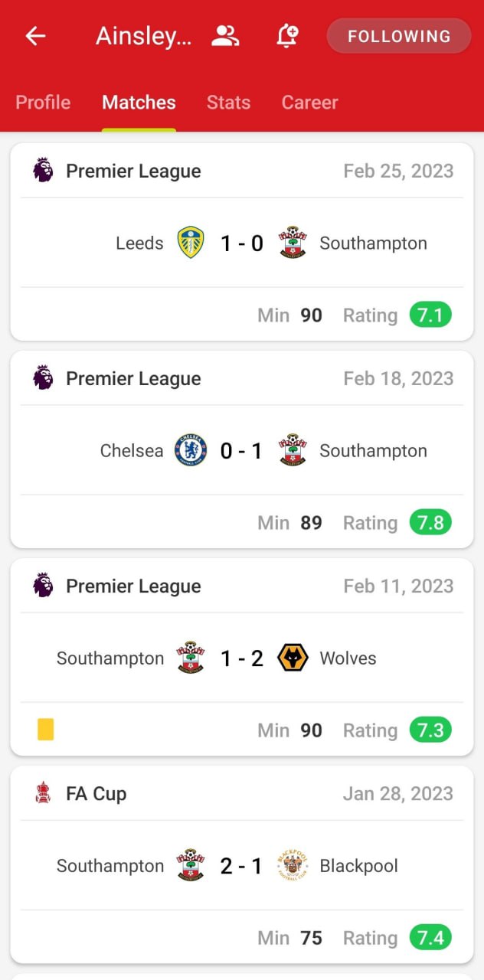This screenshot has height=980, width=484.
Task: Select the Career tab
Action: [309, 103]
